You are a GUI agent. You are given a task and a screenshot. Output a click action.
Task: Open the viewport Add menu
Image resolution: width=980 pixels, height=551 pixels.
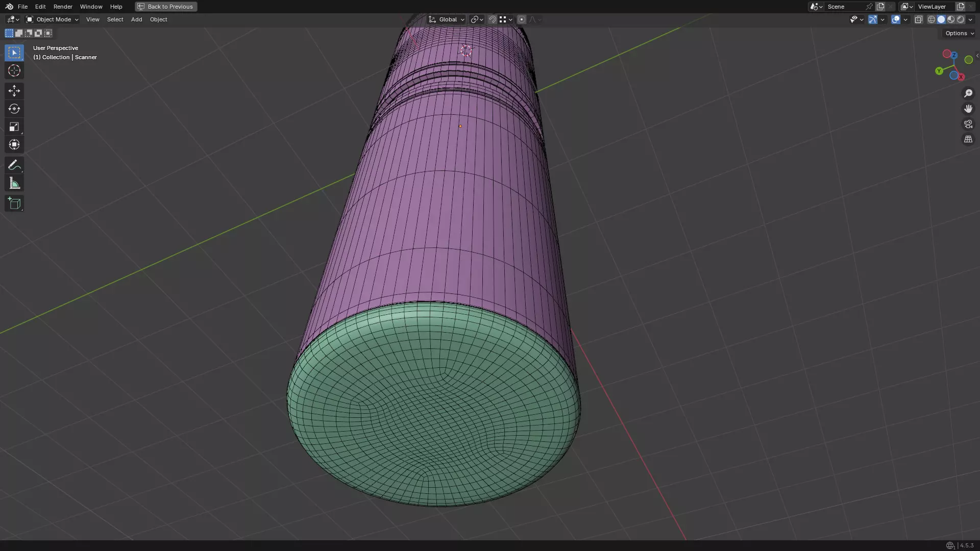tap(136, 19)
